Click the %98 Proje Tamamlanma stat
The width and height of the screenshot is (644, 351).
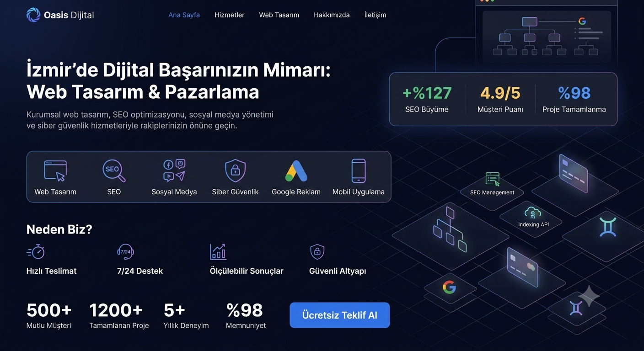574,99
